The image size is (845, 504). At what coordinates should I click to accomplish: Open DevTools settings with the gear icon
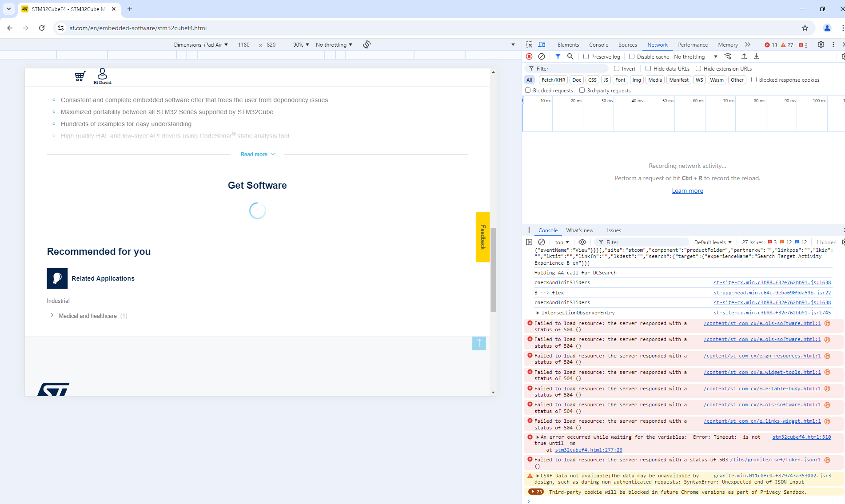coord(821,44)
